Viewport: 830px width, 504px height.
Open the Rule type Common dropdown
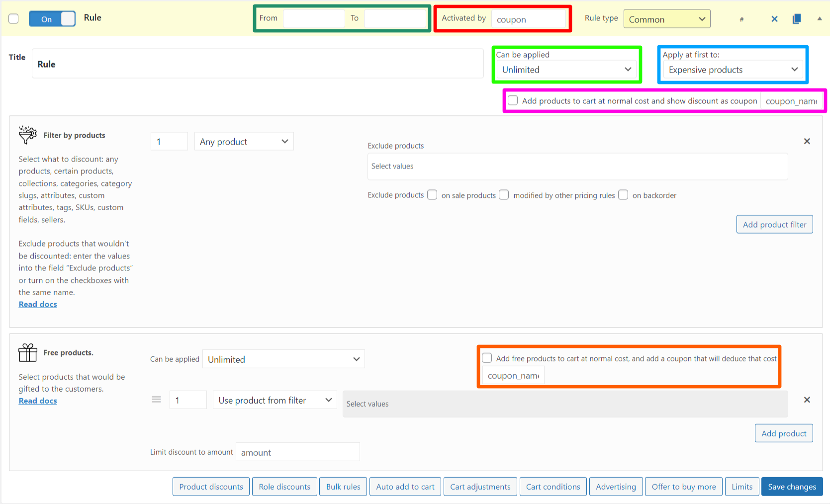(x=667, y=19)
